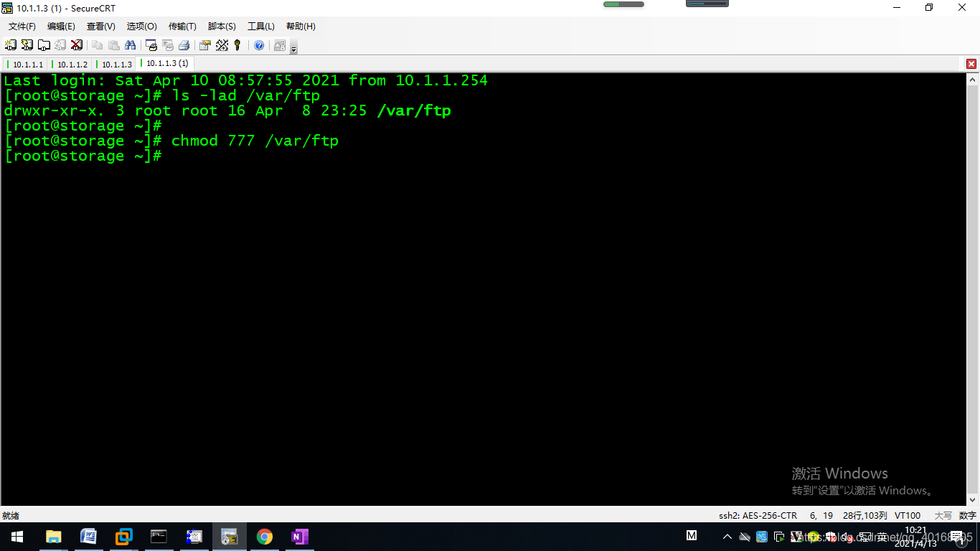Click the vertical scrollbar down arrow

pyautogui.click(x=973, y=499)
